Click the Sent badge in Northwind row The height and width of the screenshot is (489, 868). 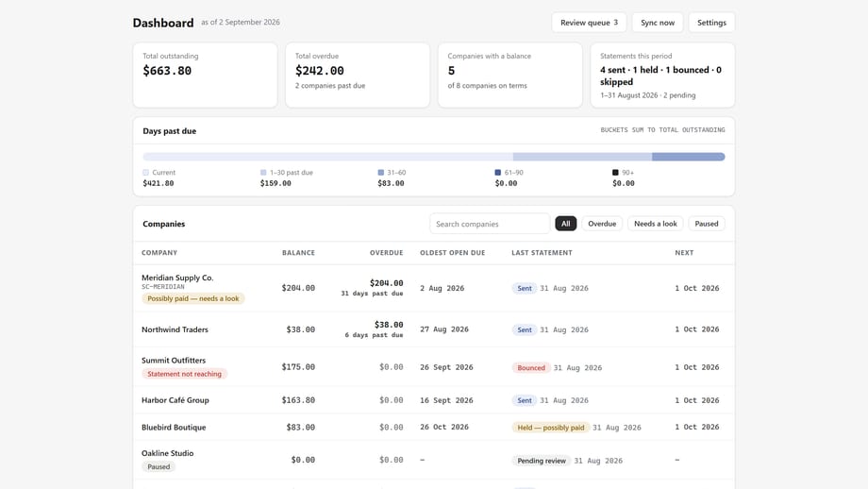click(525, 330)
